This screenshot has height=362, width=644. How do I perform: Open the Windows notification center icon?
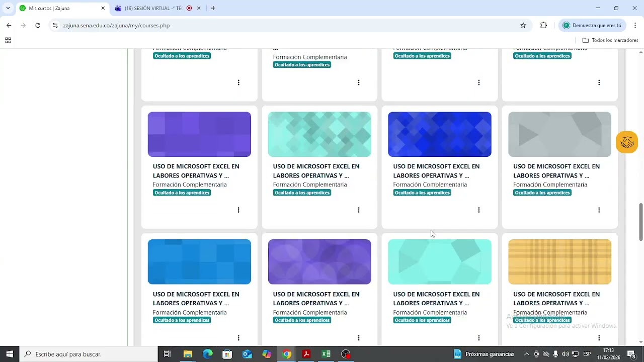pos(632,354)
